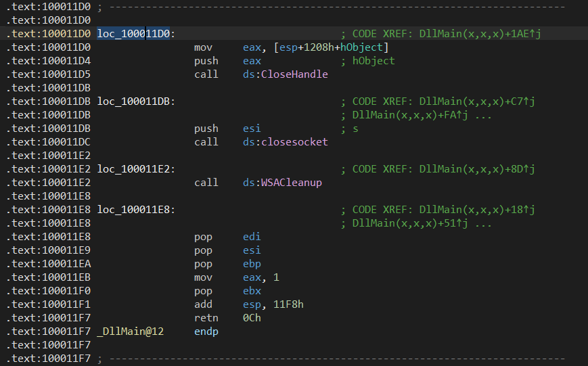
Task: Click the mov mnemonic in mov eax, 1
Action: (x=203, y=277)
